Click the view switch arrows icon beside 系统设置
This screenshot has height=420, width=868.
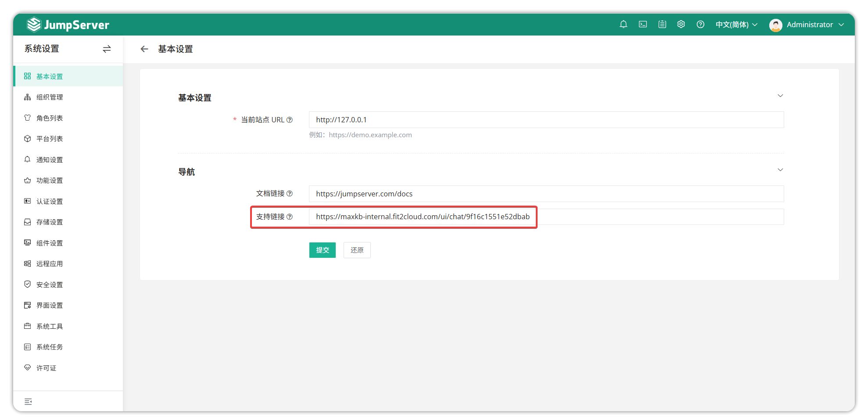[107, 49]
